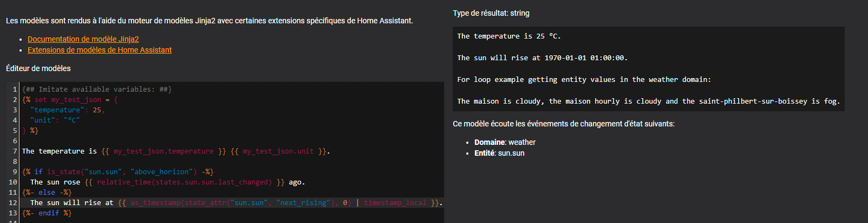Click result text "The temperature is 25 °C."
This screenshot has height=223, width=868.
click(508, 36)
